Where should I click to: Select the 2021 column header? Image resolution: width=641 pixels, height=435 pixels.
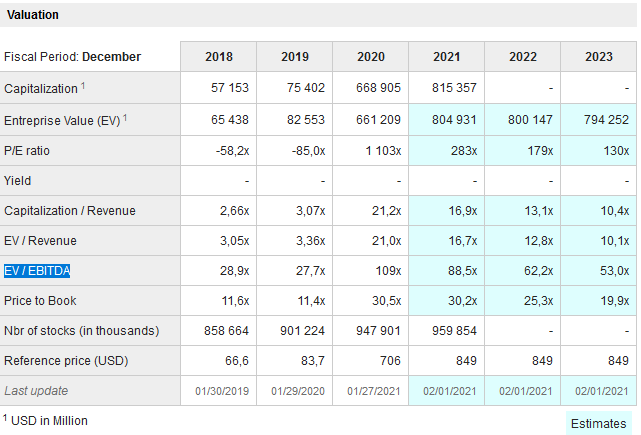click(446, 57)
